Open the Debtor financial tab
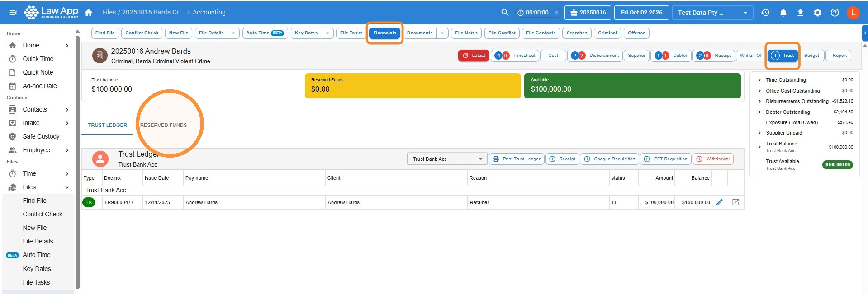 pyautogui.click(x=671, y=56)
